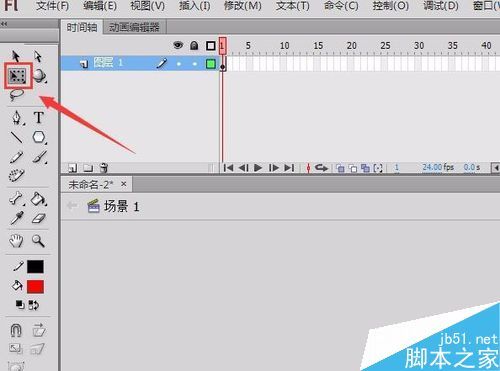Image resolution: width=500 pixels, height=371 pixels.
Task: Select the Eyedropper tool
Action: click(17, 218)
